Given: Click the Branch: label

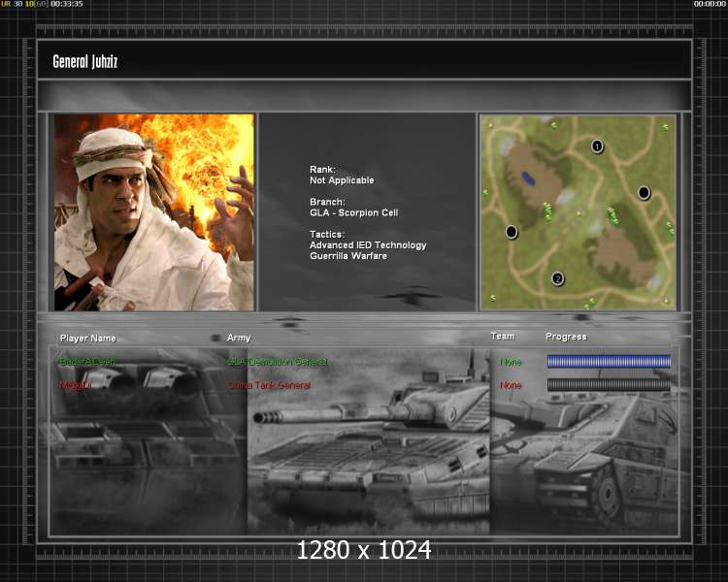Looking at the screenshot, I should pyautogui.click(x=327, y=202).
